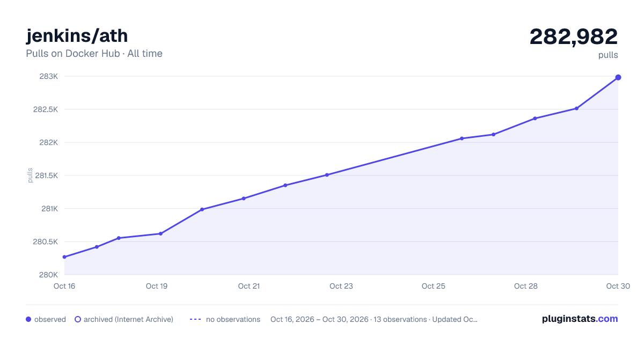The image size is (644, 338).
Task: Click the 282K y-axis label
Action: (x=48, y=142)
